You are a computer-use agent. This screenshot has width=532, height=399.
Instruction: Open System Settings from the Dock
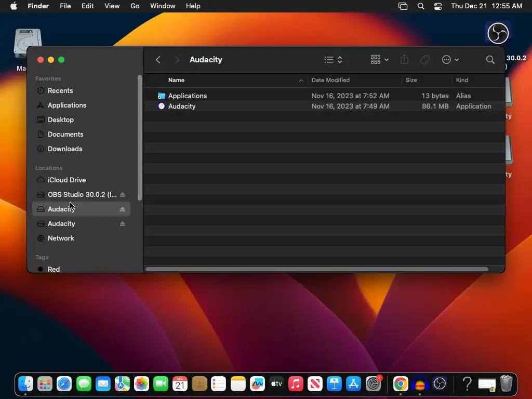pyautogui.click(x=373, y=384)
